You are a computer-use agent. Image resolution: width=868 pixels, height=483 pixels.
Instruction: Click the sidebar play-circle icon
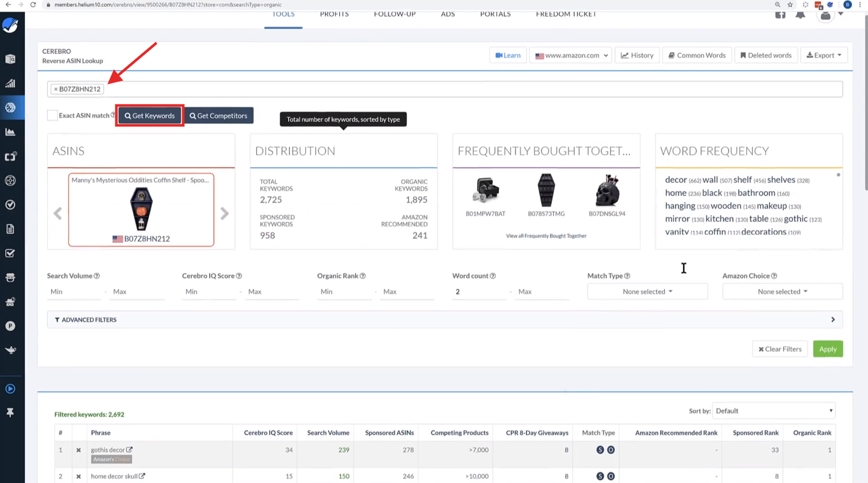tap(10, 389)
